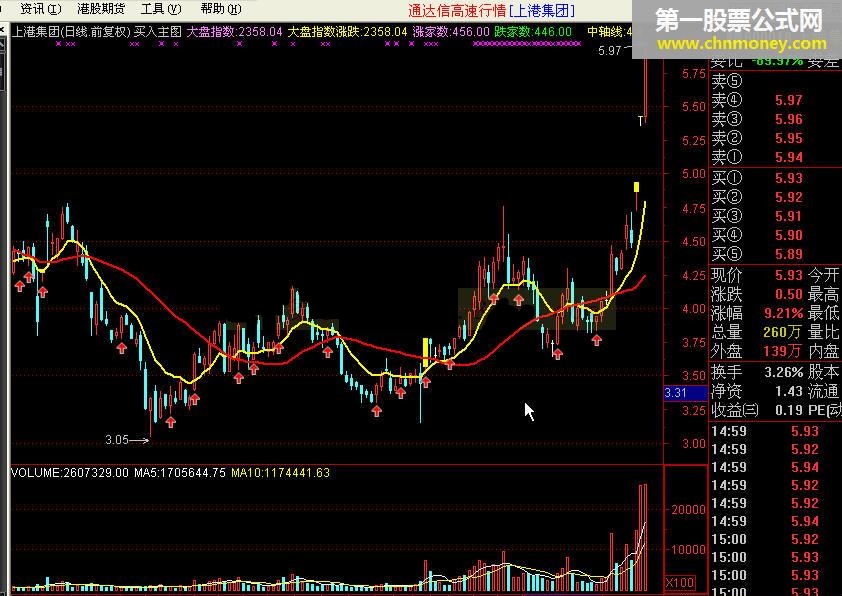The width and height of the screenshot is (842, 596).
Task: Click the 大盘指数涨跌:2358.04 value
Action: [x=347, y=32]
